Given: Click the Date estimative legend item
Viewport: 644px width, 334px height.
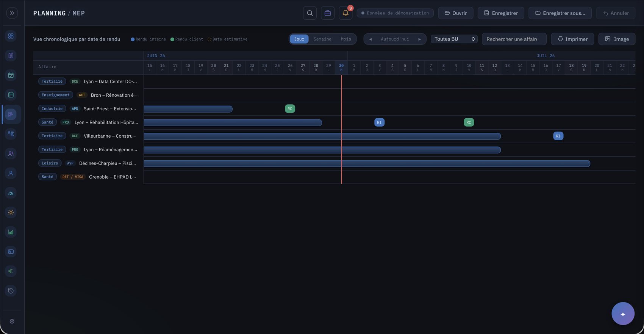Looking at the screenshot, I should (x=227, y=39).
